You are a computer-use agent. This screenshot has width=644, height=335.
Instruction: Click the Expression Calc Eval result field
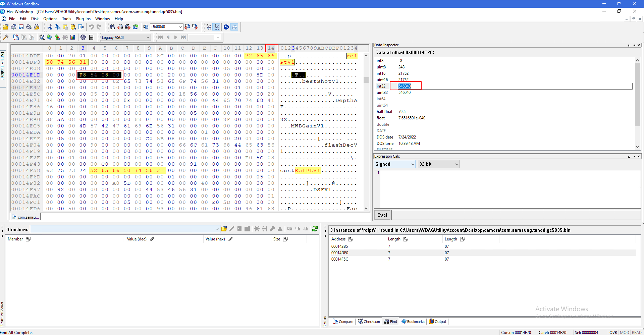[516, 215]
